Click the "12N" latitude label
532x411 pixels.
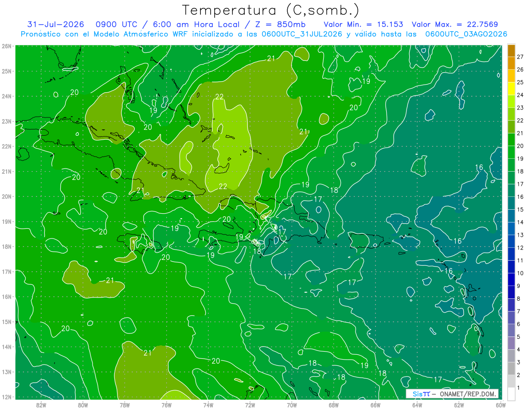pos(6,397)
